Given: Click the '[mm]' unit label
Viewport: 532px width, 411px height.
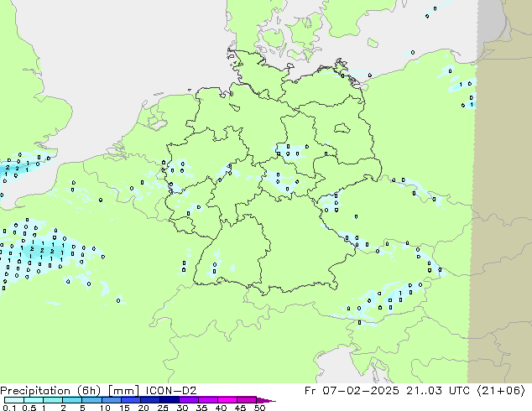Looking at the screenshot, I should pyautogui.click(x=123, y=391).
